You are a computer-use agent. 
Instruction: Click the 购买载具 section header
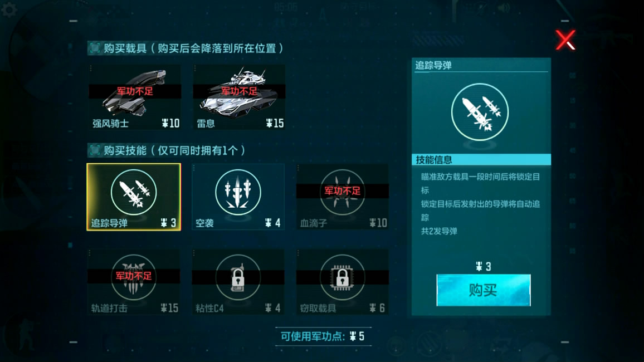coord(186,48)
